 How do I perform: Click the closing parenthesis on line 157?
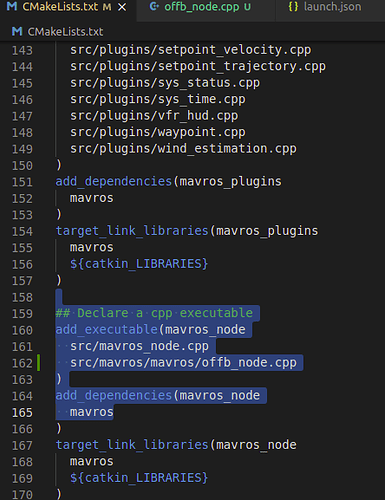tap(59, 280)
